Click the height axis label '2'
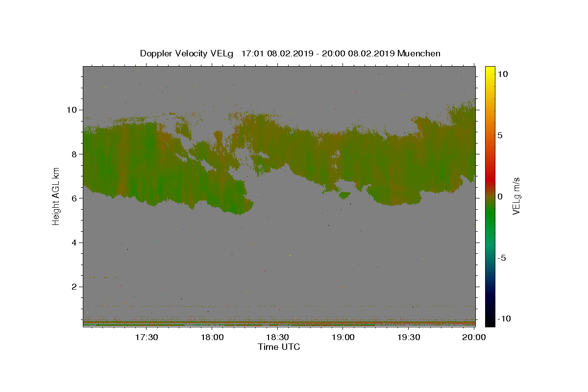The width and height of the screenshot is (588, 392). 74,287
